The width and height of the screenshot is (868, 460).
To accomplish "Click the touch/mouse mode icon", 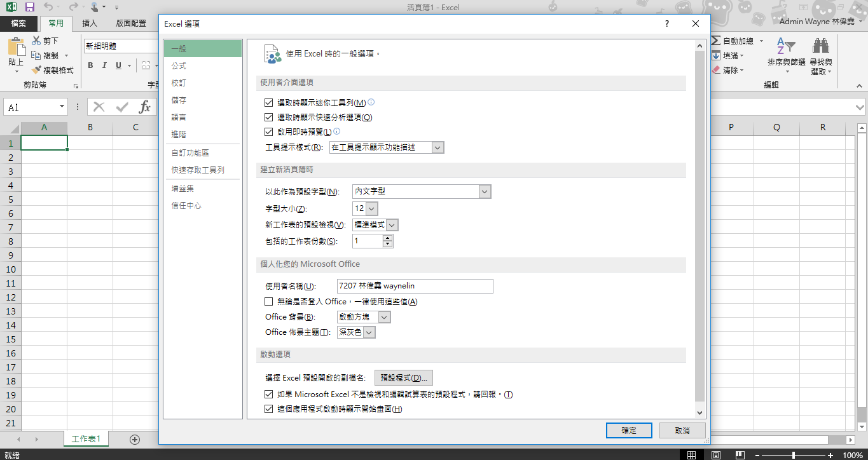I will coord(95,8).
